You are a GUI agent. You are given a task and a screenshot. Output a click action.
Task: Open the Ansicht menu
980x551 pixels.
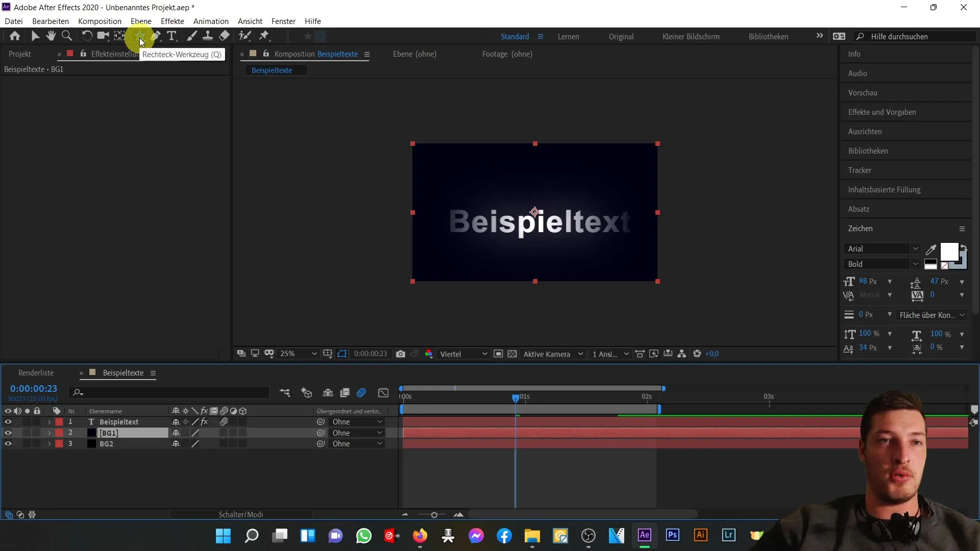249,21
